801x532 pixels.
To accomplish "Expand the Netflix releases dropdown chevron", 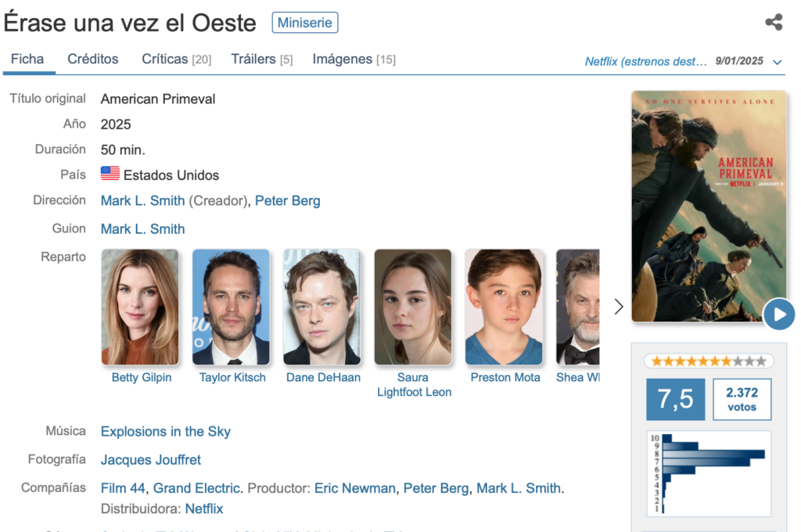I will [777, 62].
